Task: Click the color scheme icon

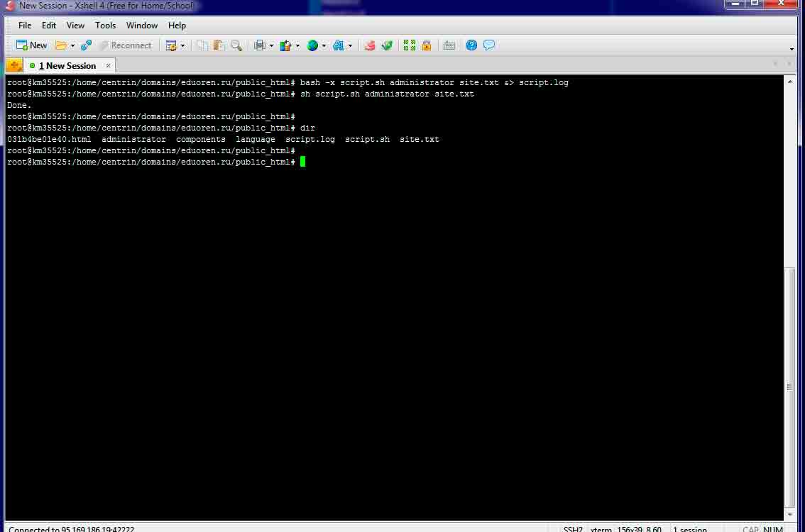Action: tap(285, 45)
